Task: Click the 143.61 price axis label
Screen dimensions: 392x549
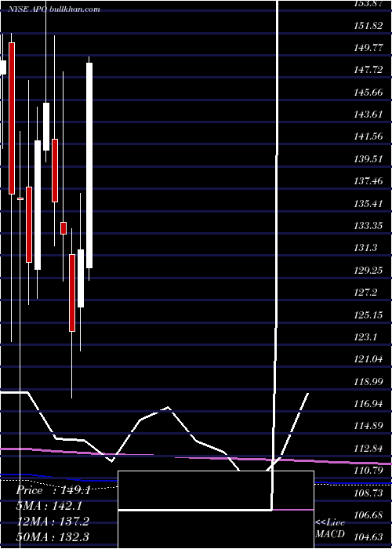Action: (368, 115)
